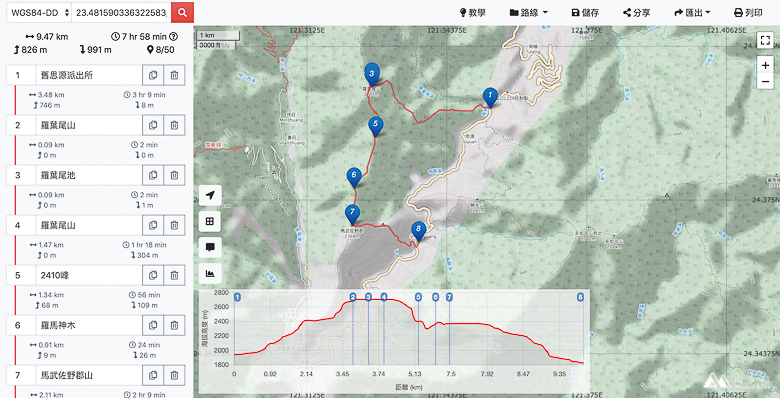Screen dimensions: 780x398
Task: Open the 教學 tutorial menu
Action: point(472,12)
